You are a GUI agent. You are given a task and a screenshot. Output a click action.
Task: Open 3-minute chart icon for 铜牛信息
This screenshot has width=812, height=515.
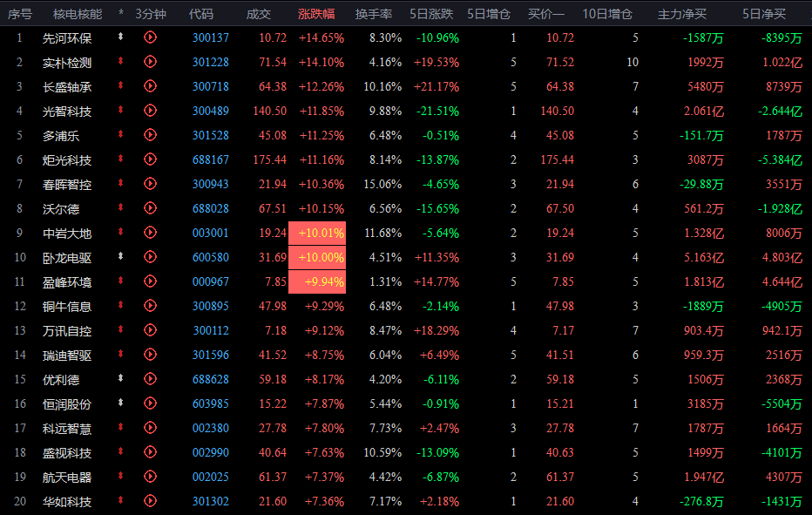coord(150,306)
